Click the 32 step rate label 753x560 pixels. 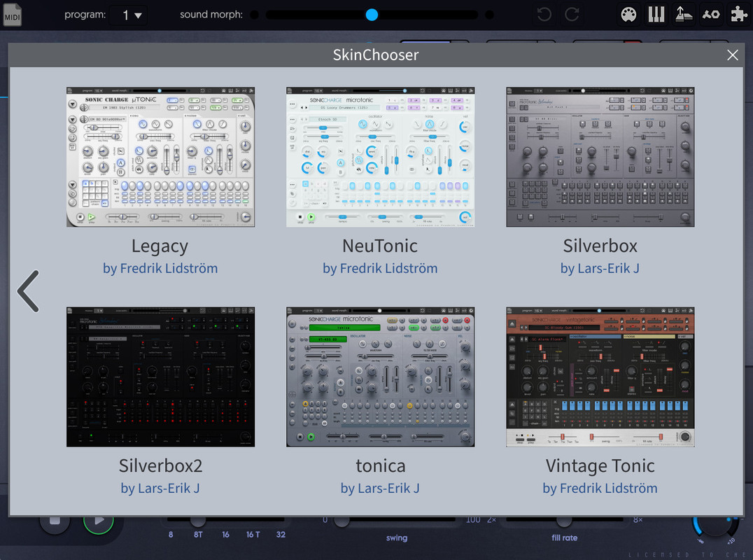point(281,535)
